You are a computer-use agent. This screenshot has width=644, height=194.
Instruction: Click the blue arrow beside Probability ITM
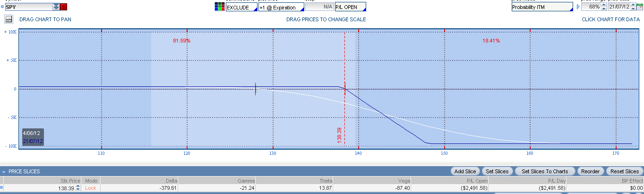578,7
